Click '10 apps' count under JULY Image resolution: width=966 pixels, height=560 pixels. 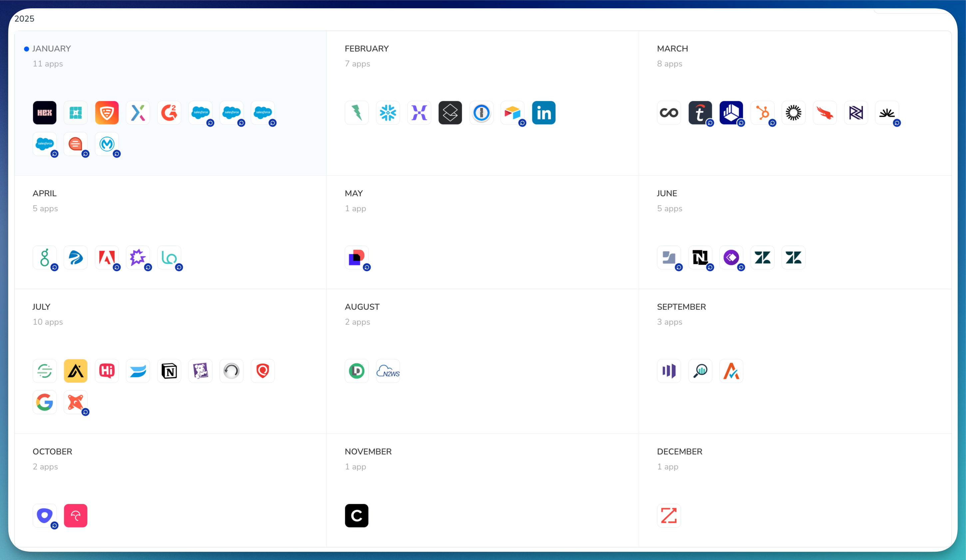pyautogui.click(x=48, y=322)
